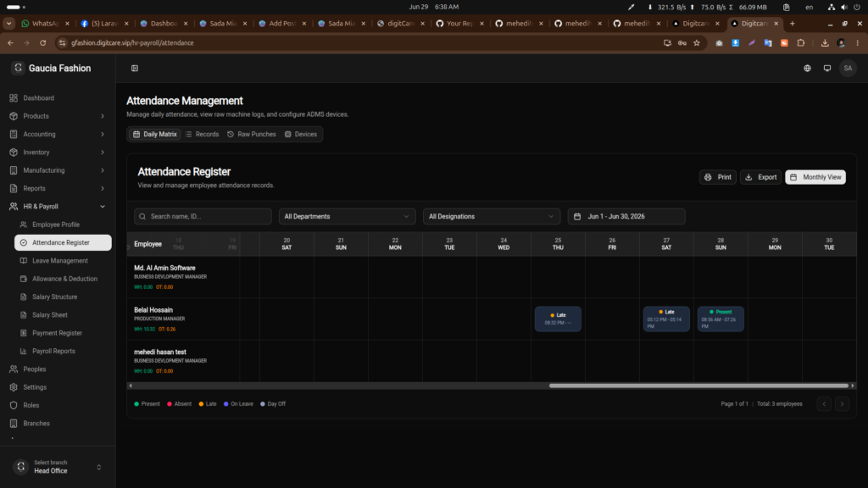The image size is (868, 488).
Task: Open the SA user avatar menu
Action: [x=848, y=68]
